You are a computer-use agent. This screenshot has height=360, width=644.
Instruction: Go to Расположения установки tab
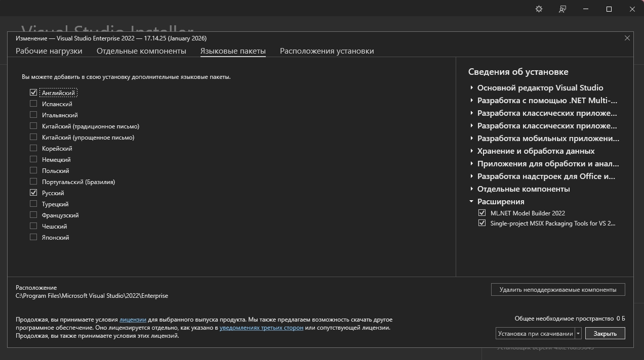tap(327, 51)
